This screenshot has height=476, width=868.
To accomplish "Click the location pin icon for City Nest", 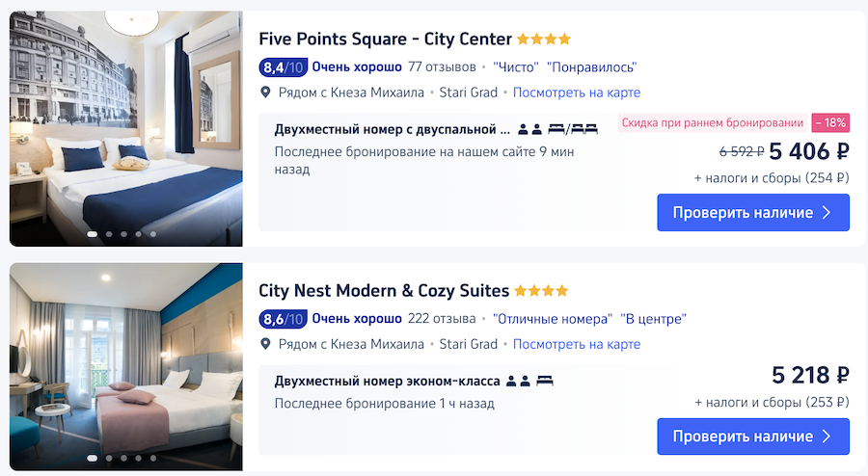I will (266, 344).
